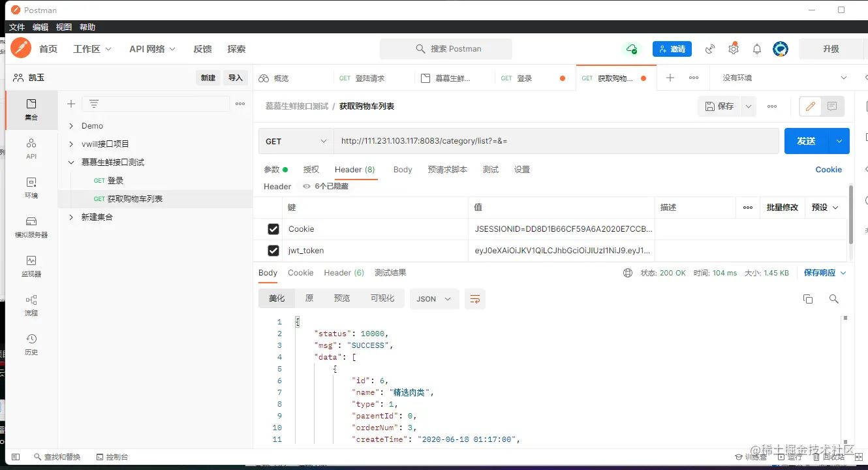Open the 文件 menu
Image resolution: width=868 pixels, height=470 pixels.
16,27
